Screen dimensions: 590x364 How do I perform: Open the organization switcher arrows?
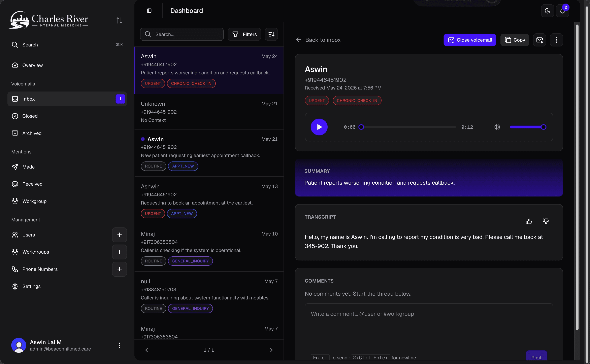[119, 21]
